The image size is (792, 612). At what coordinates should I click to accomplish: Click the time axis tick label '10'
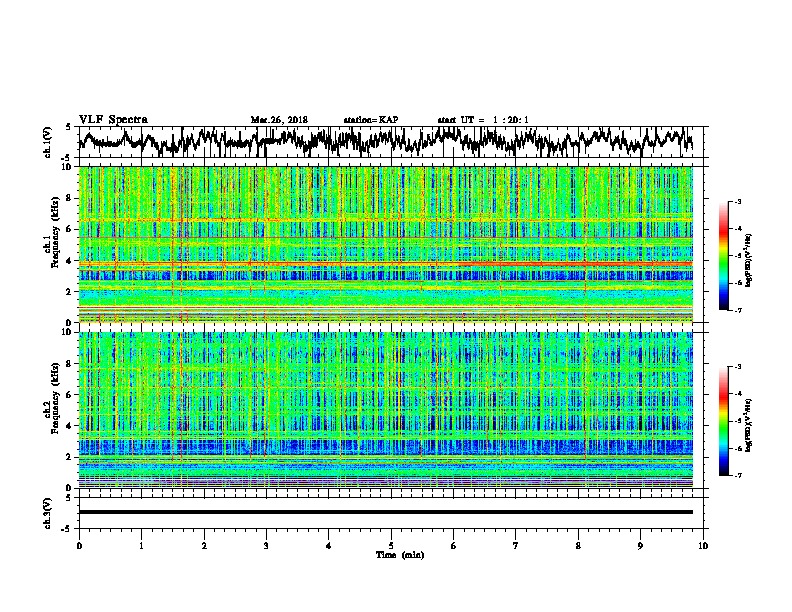pos(703,546)
